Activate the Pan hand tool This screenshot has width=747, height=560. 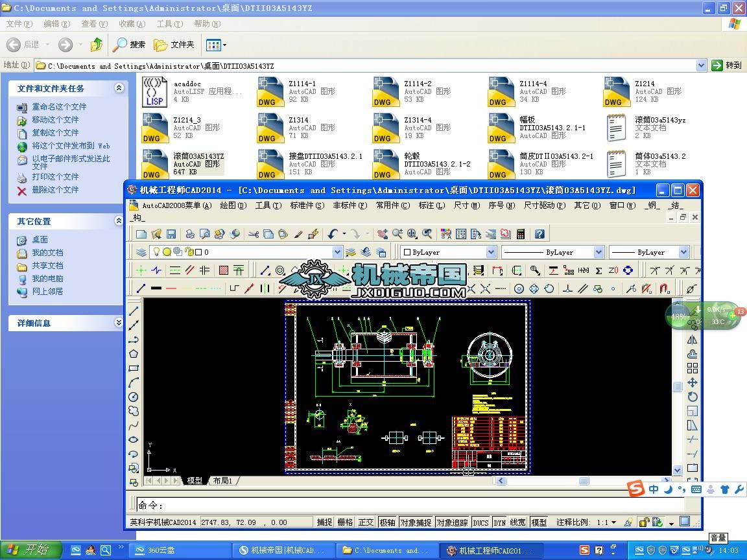(x=382, y=234)
